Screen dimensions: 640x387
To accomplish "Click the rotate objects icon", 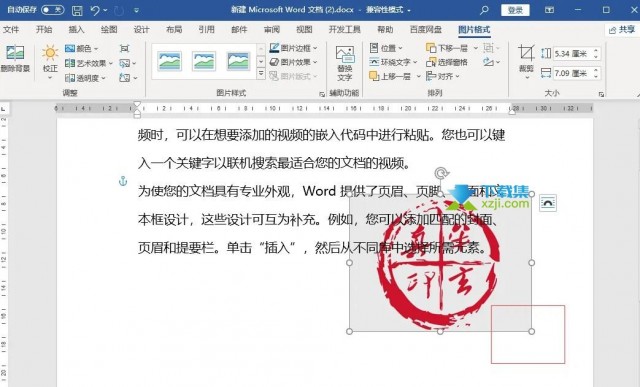I will point(491,62).
